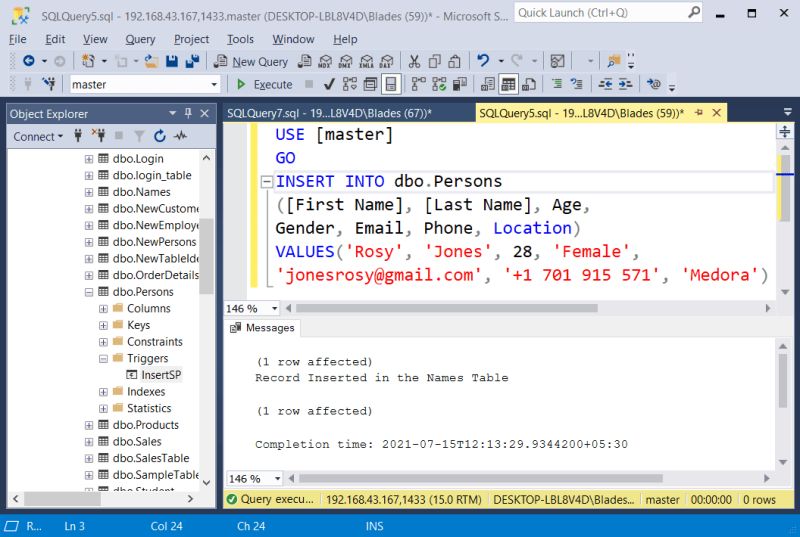Switch output to Results to Grid
Viewport: 800px width, 537px height.
[x=508, y=84]
